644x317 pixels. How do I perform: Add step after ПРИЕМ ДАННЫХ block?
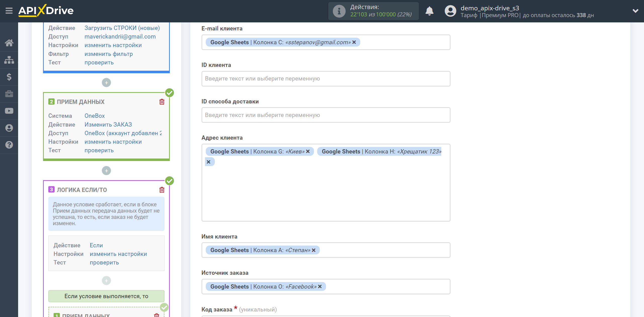pos(106,171)
